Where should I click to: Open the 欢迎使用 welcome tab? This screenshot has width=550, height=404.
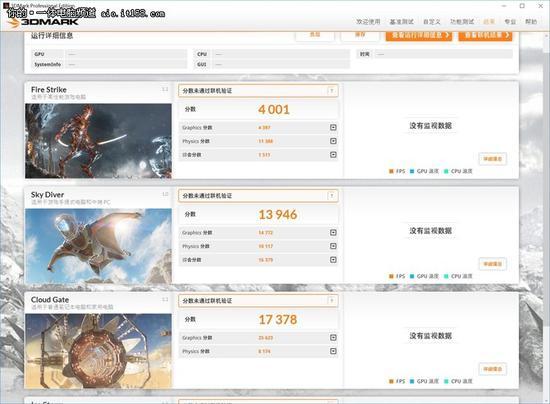coord(368,22)
